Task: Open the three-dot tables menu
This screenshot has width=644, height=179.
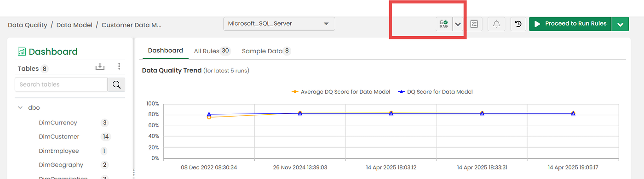Action: click(119, 67)
